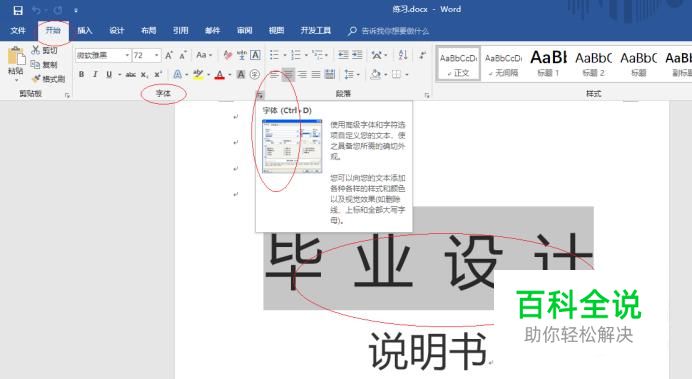Click the paragraph shading paint bucket
Viewport: 692px width, 379px height.
(376, 75)
